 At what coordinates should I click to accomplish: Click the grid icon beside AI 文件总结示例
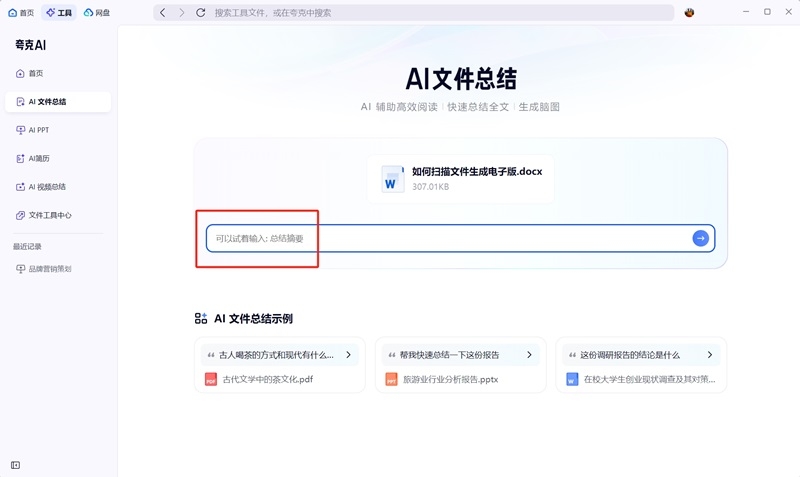201,319
